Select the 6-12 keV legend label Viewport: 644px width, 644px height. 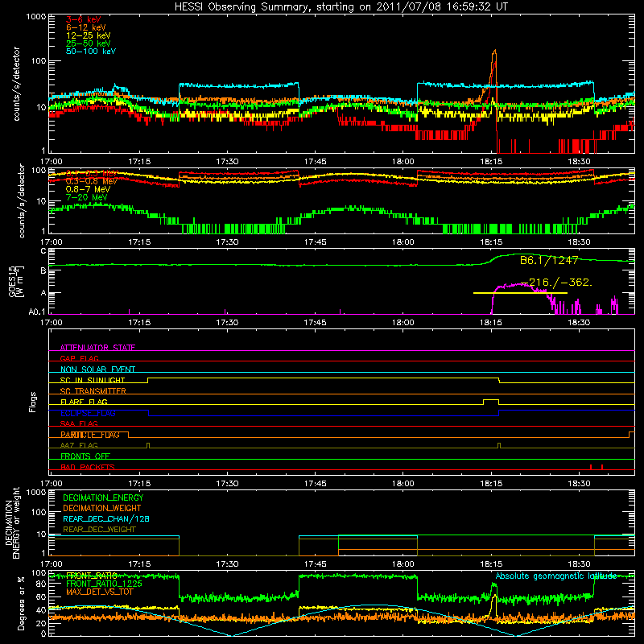[86, 27]
